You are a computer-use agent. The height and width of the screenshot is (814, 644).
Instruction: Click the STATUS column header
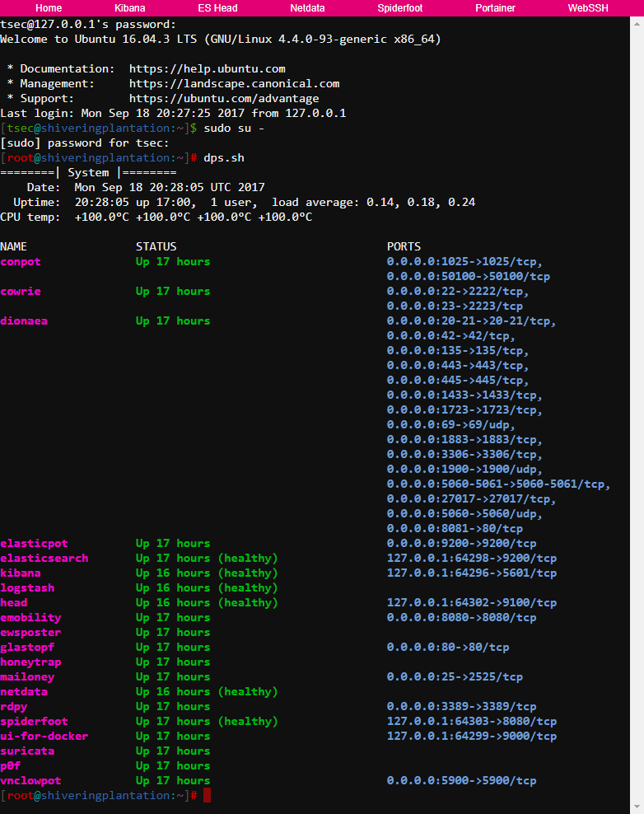click(x=156, y=246)
